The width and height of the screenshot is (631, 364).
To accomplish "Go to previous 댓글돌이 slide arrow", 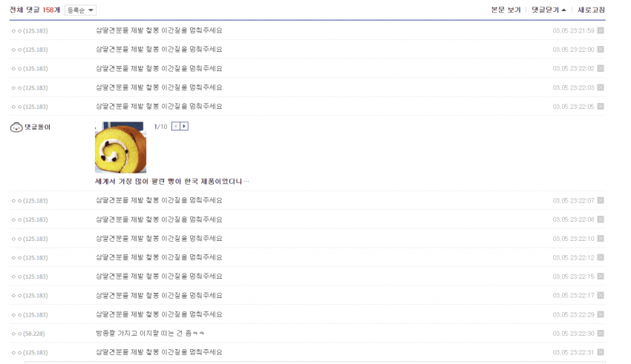I will 176,127.
